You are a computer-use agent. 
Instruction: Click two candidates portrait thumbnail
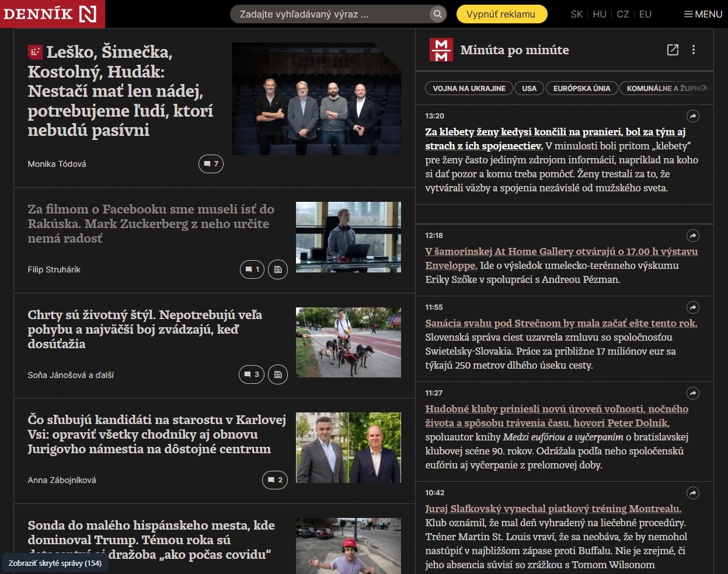349,448
